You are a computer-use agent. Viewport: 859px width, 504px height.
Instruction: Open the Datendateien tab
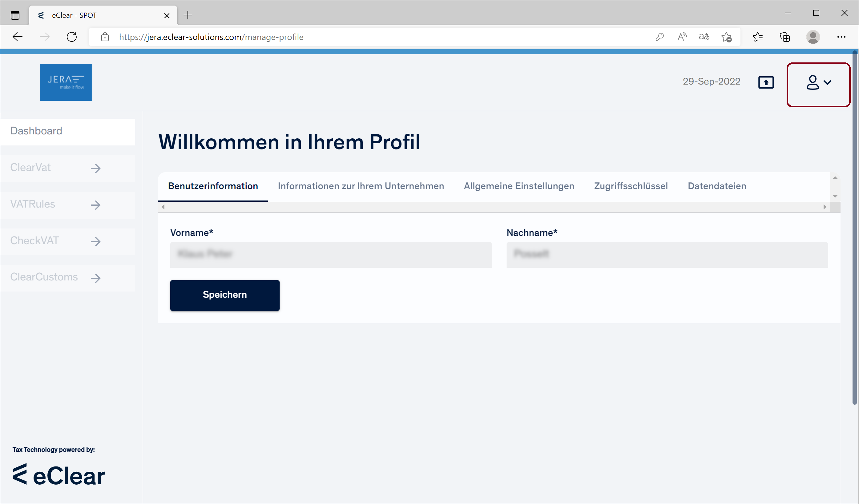tap(717, 186)
